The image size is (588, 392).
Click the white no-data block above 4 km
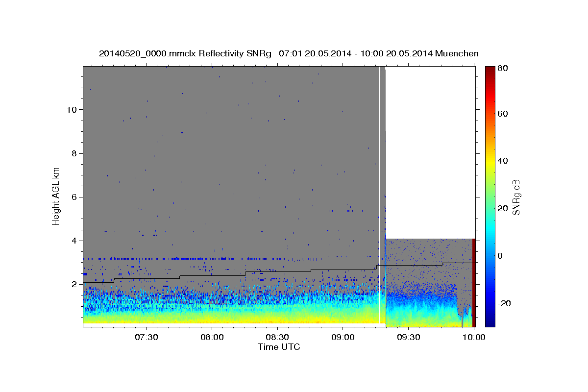coord(431,152)
